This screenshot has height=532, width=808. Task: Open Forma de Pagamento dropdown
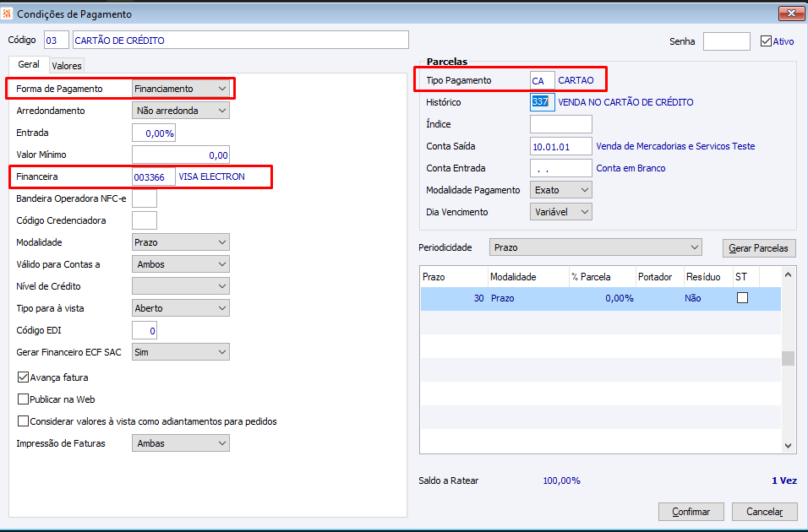(x=180, y=89)
